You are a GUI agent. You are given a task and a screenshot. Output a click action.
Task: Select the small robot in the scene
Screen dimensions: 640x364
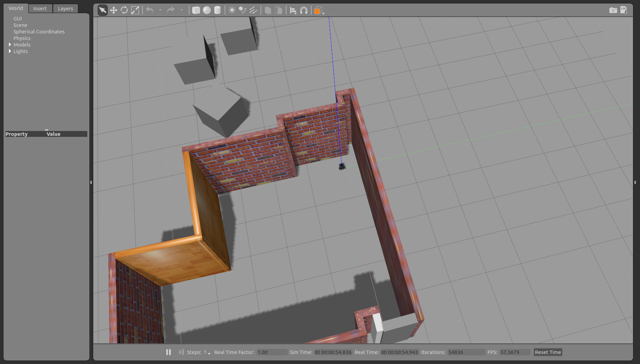point(342,167)
